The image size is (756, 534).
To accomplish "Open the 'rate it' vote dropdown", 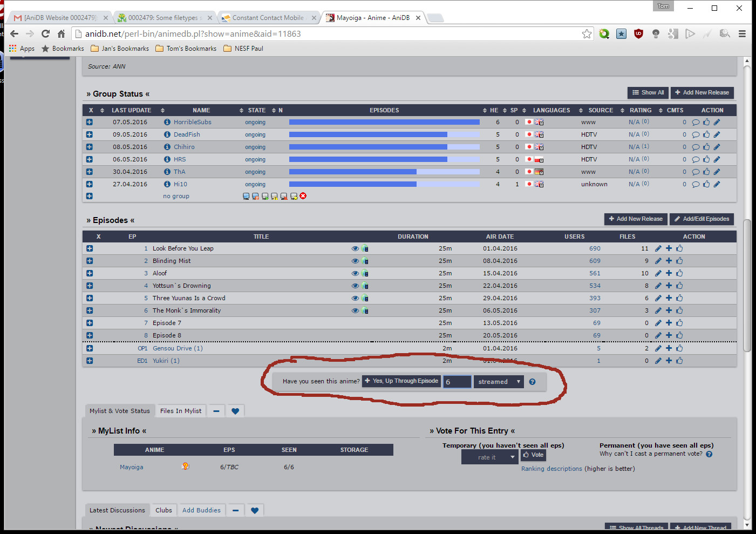I will (x=489, y=457).
